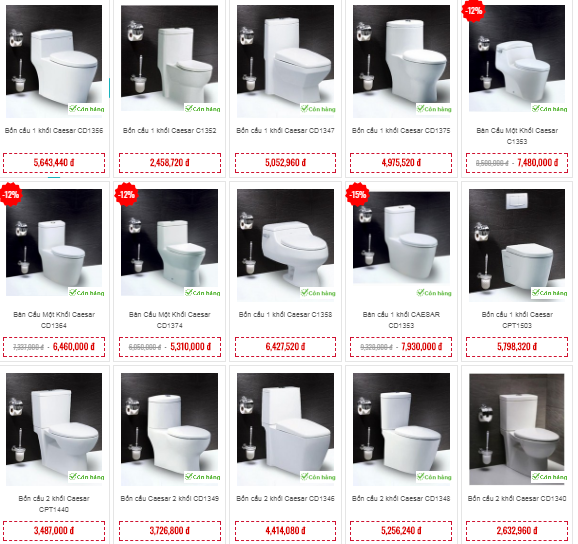This screenshot has height=544, width=578.
Task: Click the -12% discount badge on Caesar C1353
Action: pyautogui.click(x=473, y=11)
